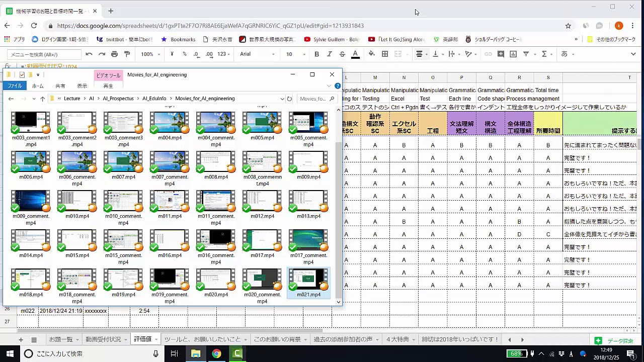The height and width of the screenshot is (362, 644).
Task: Open the 100% zoom dropdown
Action: (150, 54)
